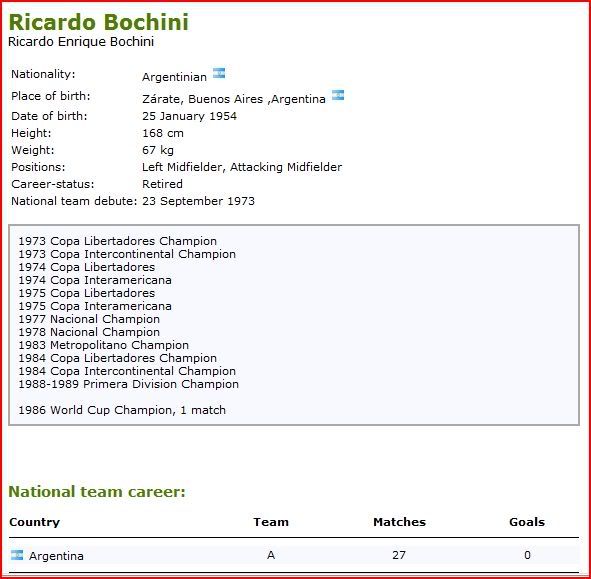Screen dimensions: 591x579
Task: Click the national team debut date
Action: (x=198, y=201)
